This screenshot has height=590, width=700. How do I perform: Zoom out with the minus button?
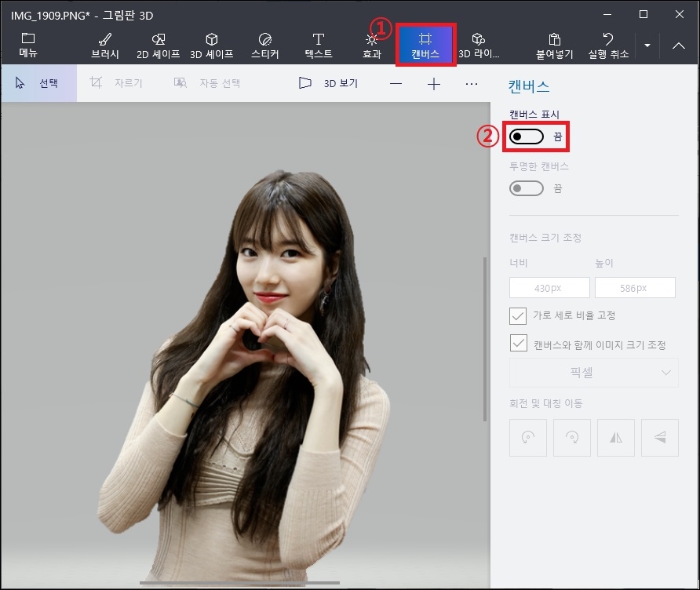[396, 83]
